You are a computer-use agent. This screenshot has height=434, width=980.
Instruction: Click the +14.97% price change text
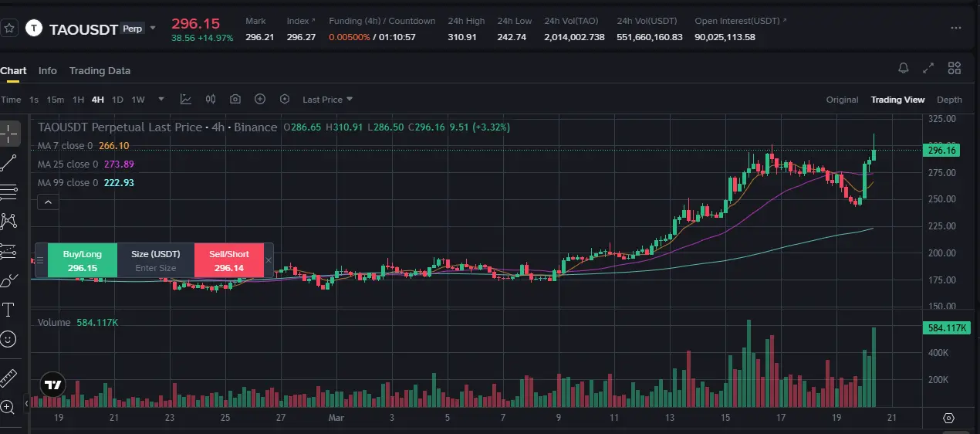click(x=215, y=38)
